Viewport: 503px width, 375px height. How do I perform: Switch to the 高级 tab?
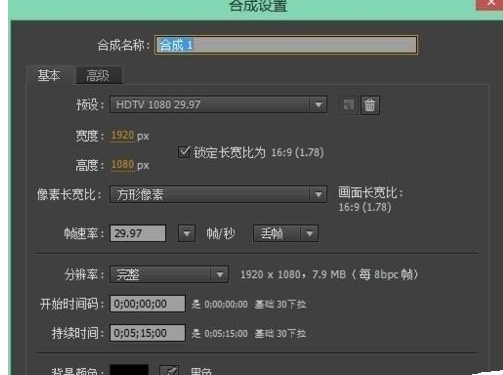coord(98,75)
